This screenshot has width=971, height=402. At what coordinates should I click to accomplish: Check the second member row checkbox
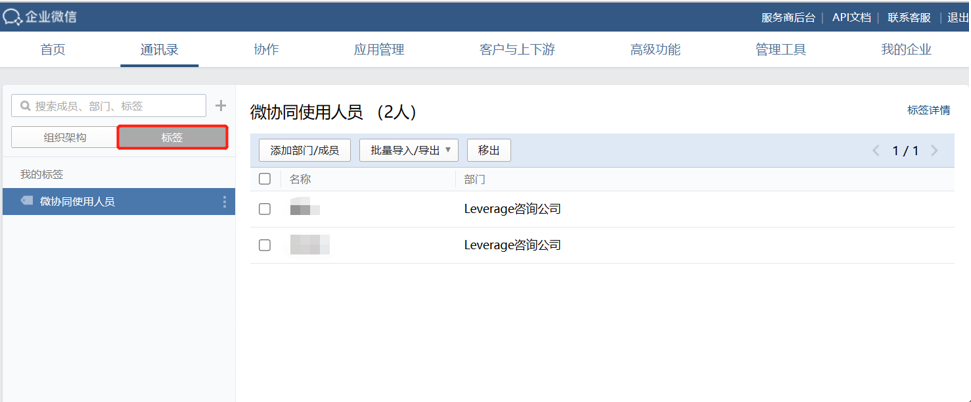click(x=264, y=245)
